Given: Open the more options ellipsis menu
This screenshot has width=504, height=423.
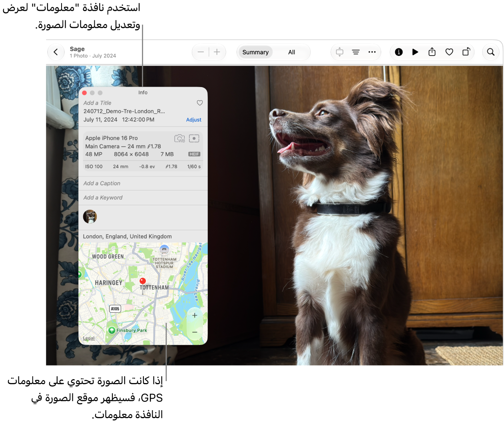Looking at the screenshot, I should [372, 52].
